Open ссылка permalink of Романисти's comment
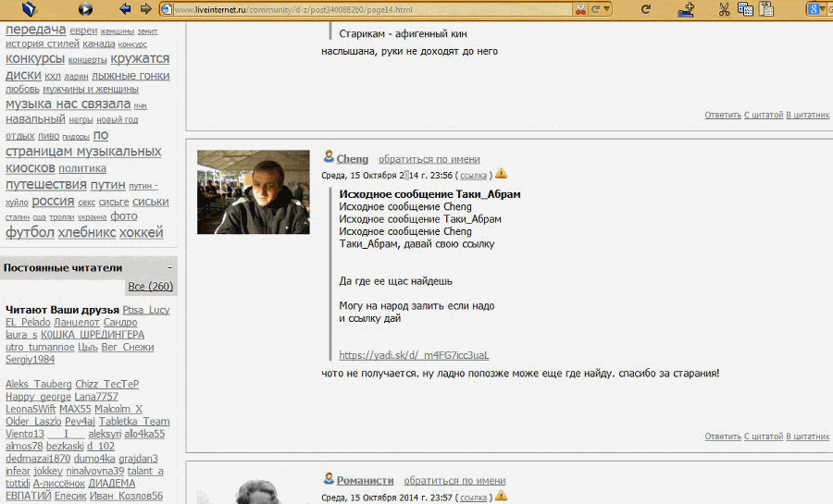The image size is (833, 504). click(x=473, y=498)
